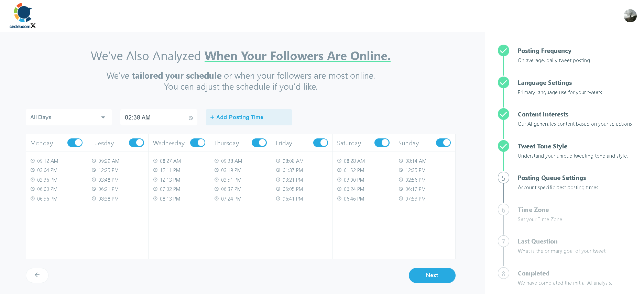Viewport: 644px width, 294px height.
Task: Click the green checkmark for Posting Frequency
Action: 503,50
